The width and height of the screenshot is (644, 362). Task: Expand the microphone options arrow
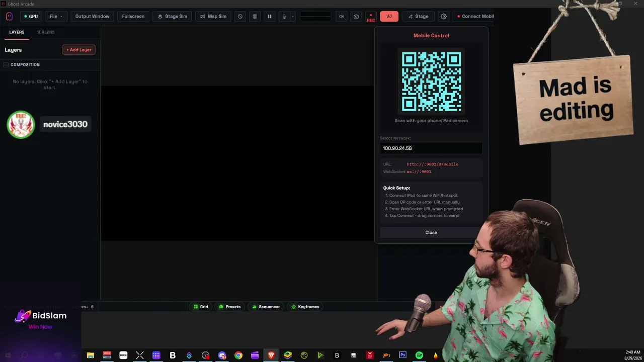pyautogui.click(x=292, y=16)
